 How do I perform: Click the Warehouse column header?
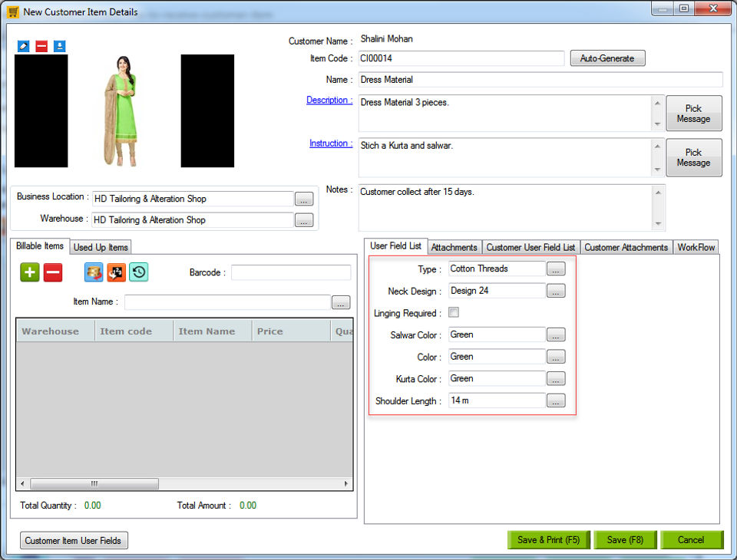[55, 331]
